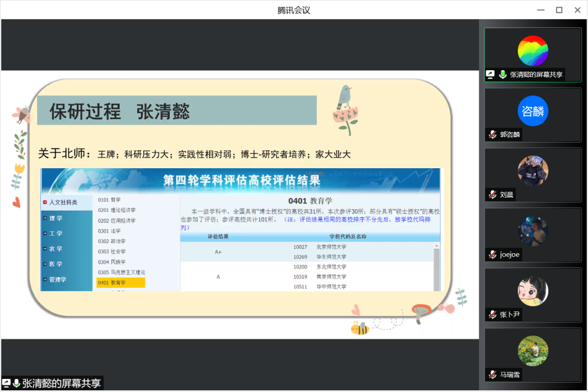Expand the 医学 category arrow
This screenshot has height=392, width=588.
tap(45, 264)
